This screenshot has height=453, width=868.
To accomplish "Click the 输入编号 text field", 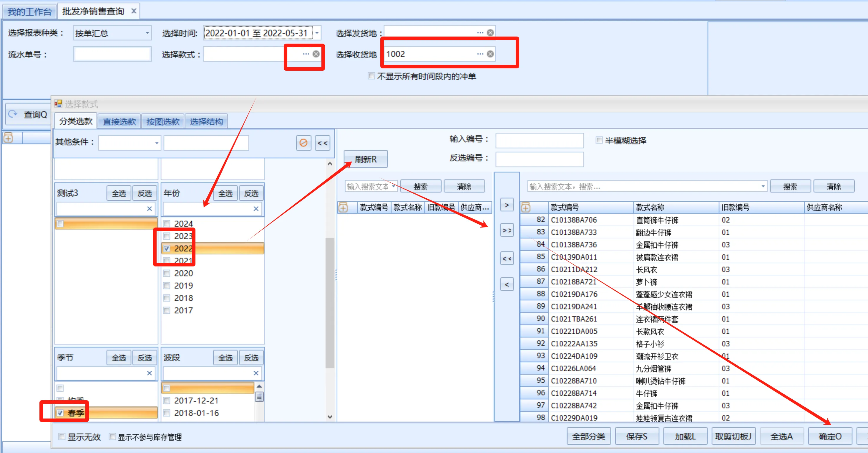I will point(539,140).
